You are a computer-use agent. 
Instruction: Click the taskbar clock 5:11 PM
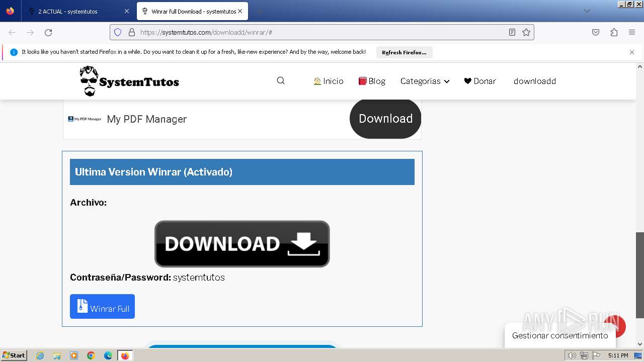tap(618, 355)
